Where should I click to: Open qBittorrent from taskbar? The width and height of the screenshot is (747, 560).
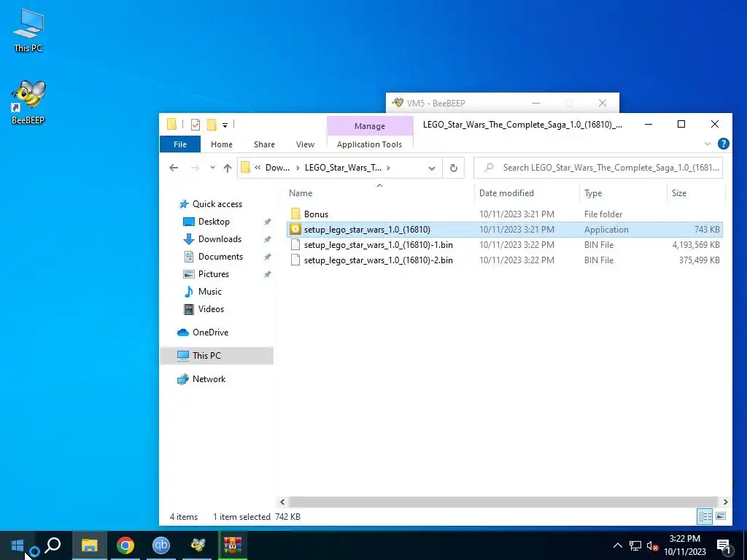161,545
